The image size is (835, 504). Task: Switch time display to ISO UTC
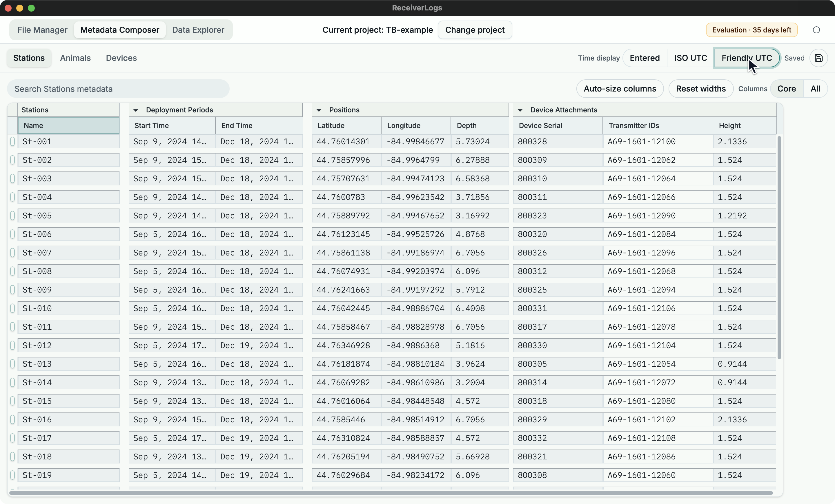pos(690,58)
